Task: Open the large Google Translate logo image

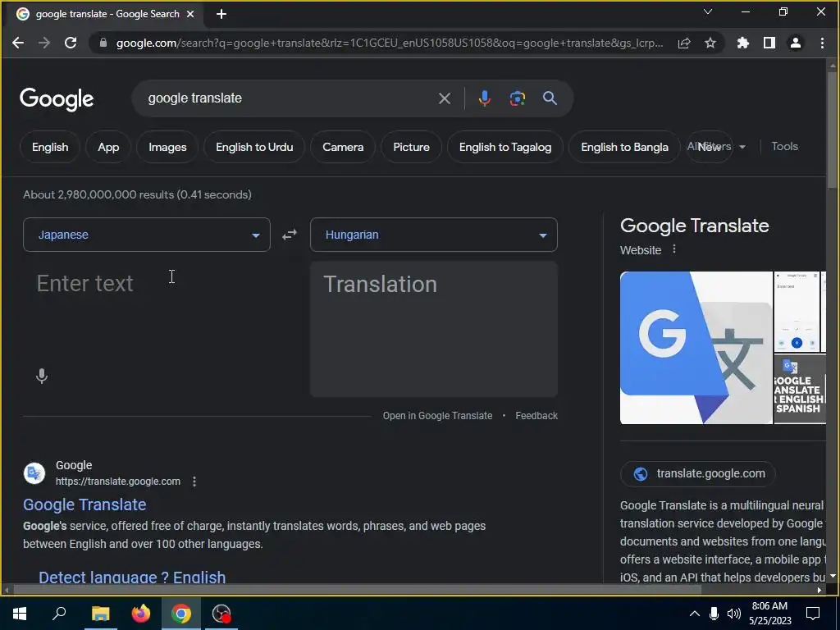Action: (696, 348)
